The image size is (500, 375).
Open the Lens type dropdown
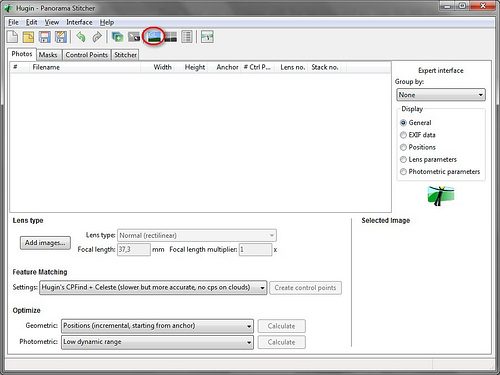(197, 235)
